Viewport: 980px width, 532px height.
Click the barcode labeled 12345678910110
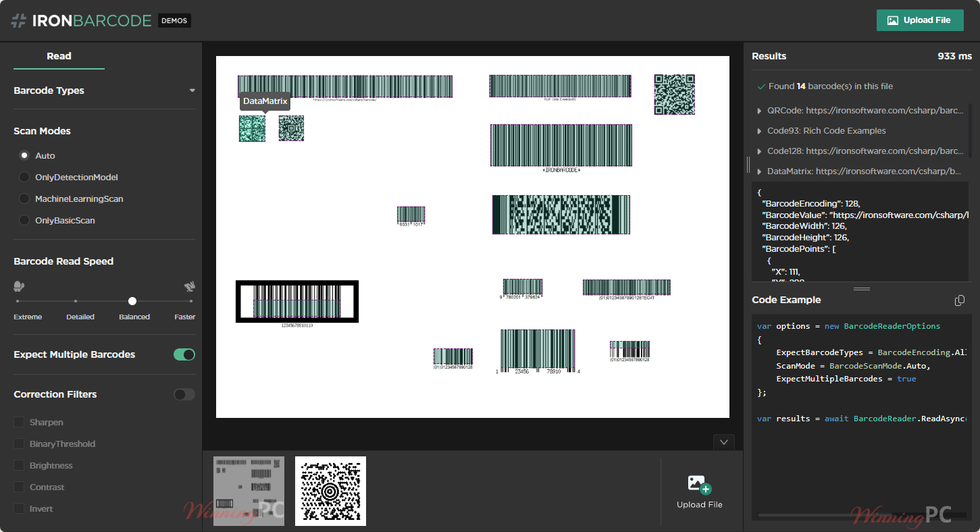[x=296, y=301]
